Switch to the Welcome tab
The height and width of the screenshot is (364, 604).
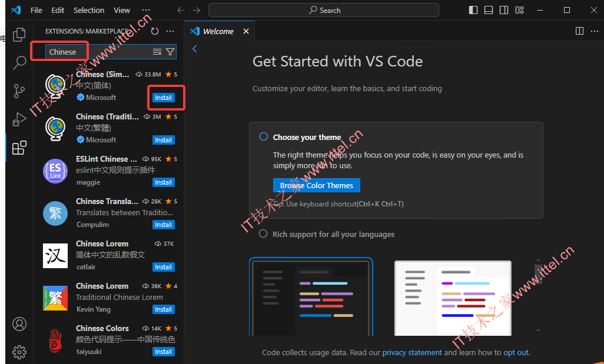click(218, 31)
